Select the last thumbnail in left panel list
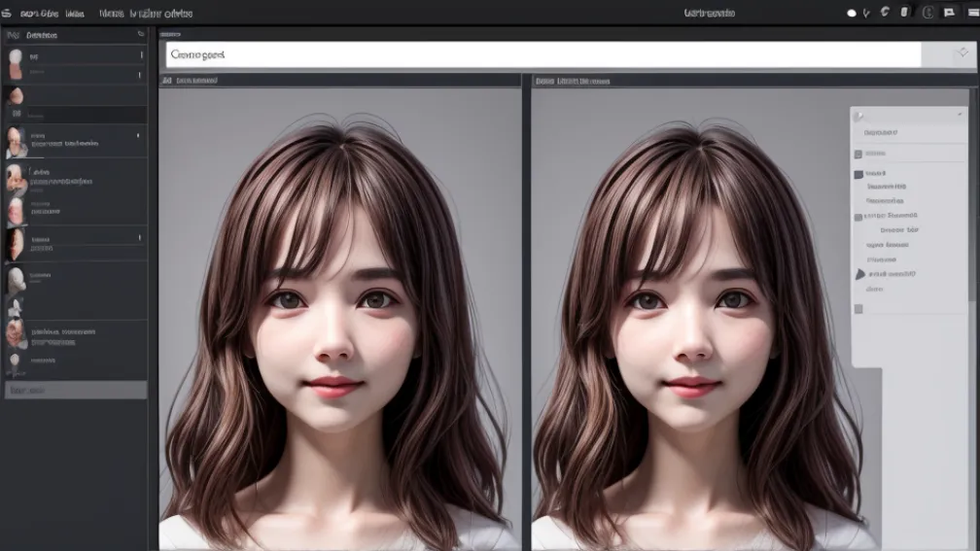The width and height of the screenshot is (980, 551). point(15,363)
